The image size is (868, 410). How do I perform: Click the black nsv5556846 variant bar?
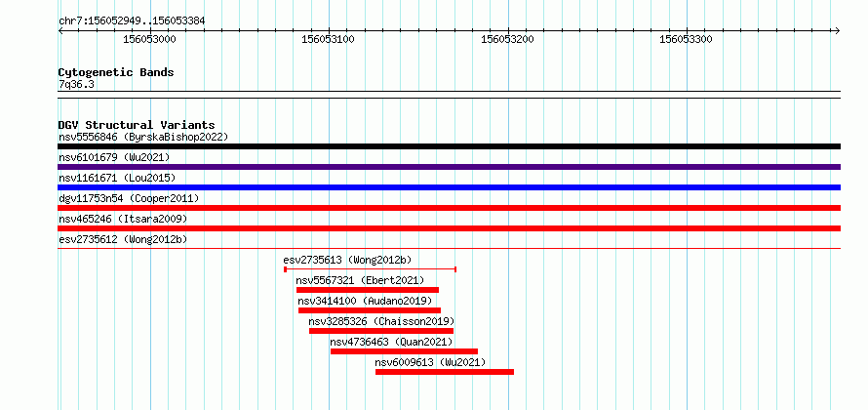(x=450, y=146)
